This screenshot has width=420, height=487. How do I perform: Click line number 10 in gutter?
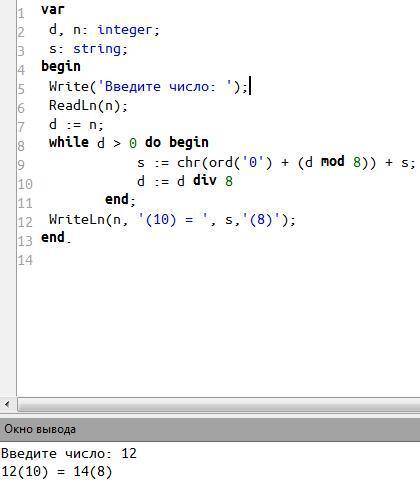[x=25, y=184]
